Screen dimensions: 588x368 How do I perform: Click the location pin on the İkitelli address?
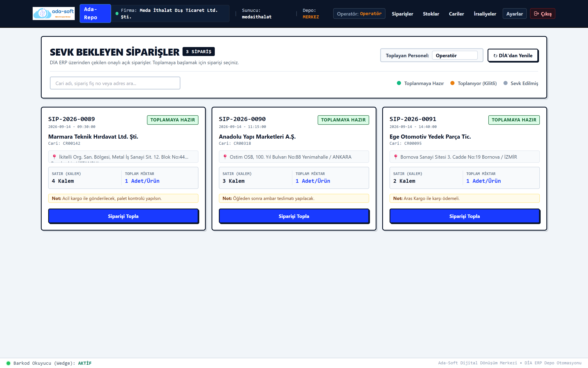click(55, 157)
